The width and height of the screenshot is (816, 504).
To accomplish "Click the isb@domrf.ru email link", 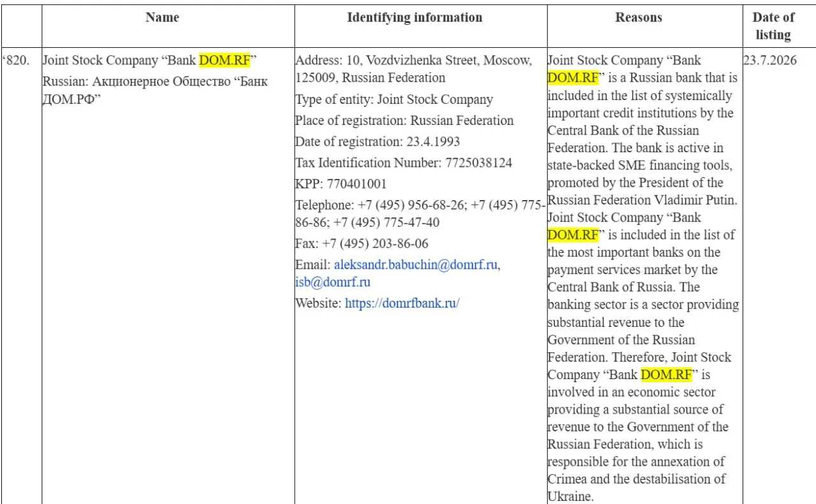I will [333, 282].
